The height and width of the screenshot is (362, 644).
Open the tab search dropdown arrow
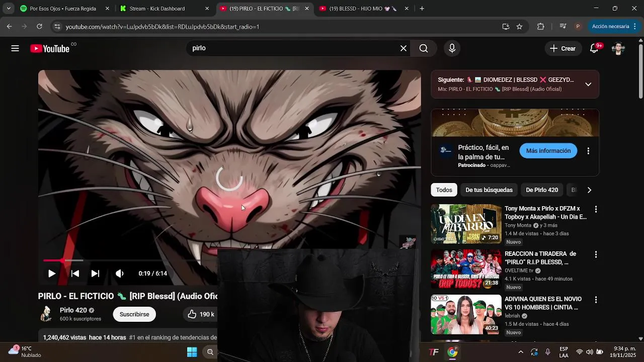point(8,9)
